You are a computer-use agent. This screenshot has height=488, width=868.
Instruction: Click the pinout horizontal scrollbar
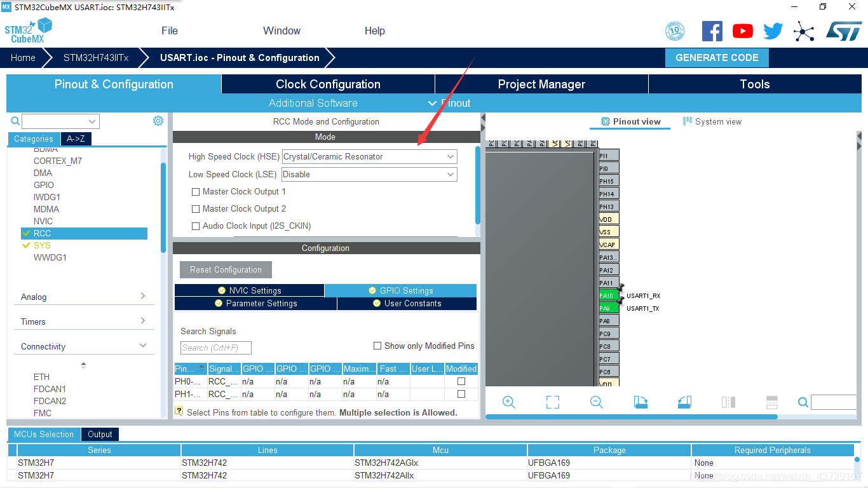[632, 417]
